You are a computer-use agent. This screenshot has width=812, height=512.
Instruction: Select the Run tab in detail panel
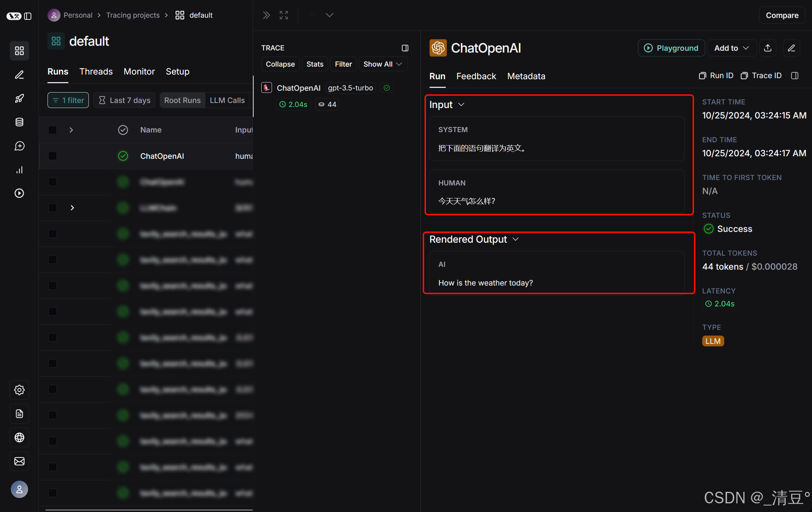pyautogui.click(x=437, y=76)
